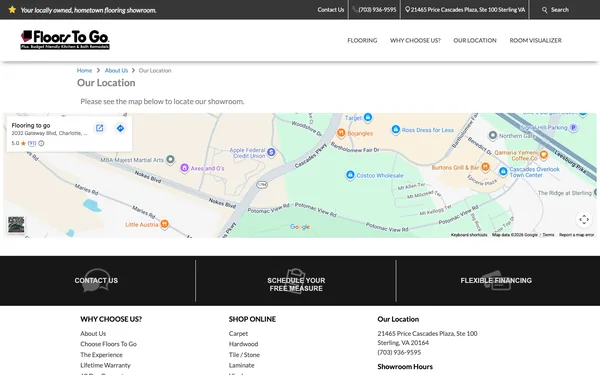Toggle map camera controls button
The image size is (600, 375).
pos(584,220)
